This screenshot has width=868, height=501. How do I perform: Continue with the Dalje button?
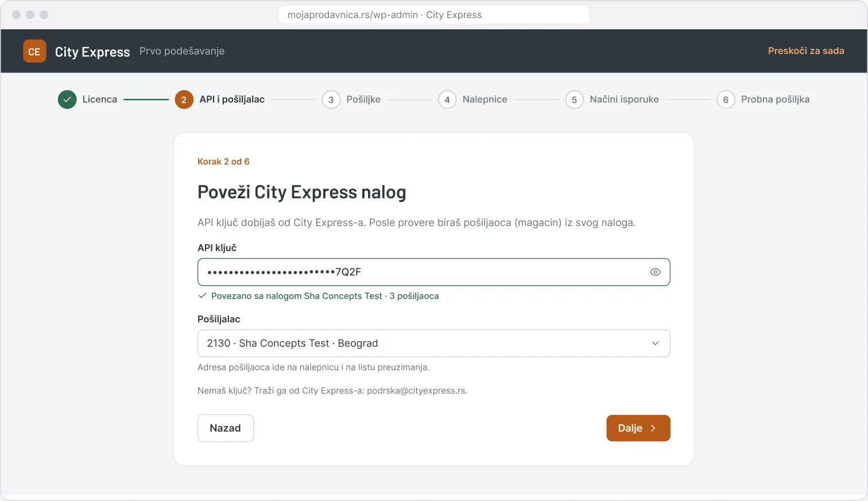pos(638,428)
